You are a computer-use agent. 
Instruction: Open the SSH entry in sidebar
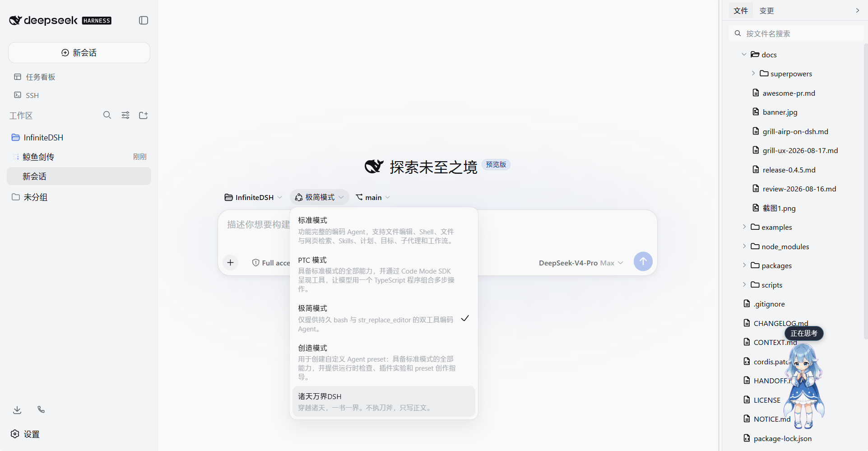pos(27,95)
